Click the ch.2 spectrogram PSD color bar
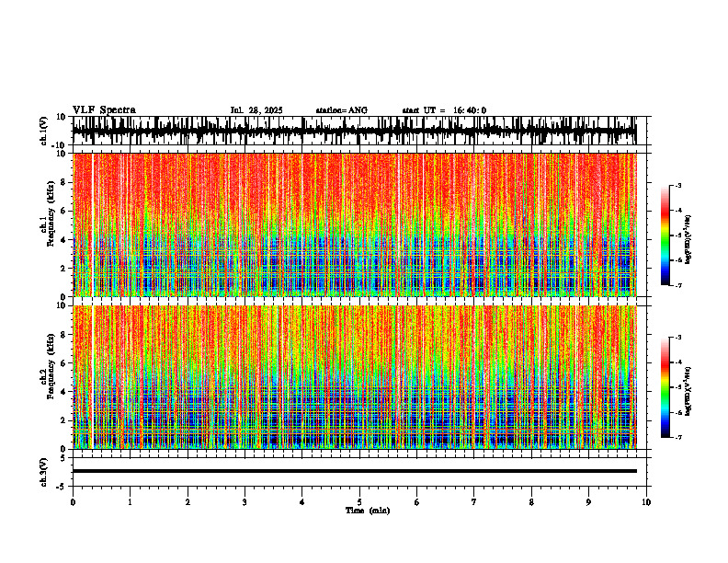 tap(665, 387)
